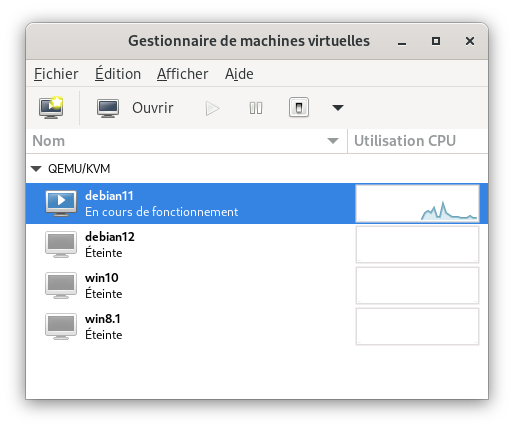Open the Afficher menu

pyautogui.click(x=182, y=74)
